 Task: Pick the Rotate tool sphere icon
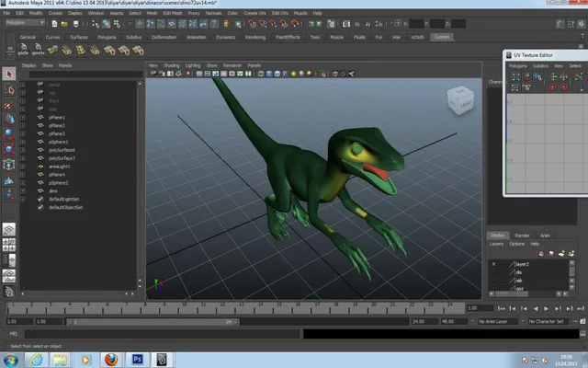pos(9,134)
